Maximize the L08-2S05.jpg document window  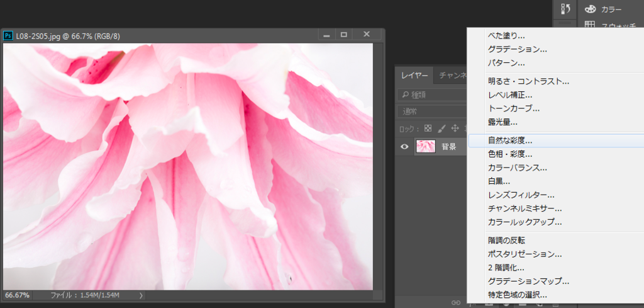tap(344, 35)
